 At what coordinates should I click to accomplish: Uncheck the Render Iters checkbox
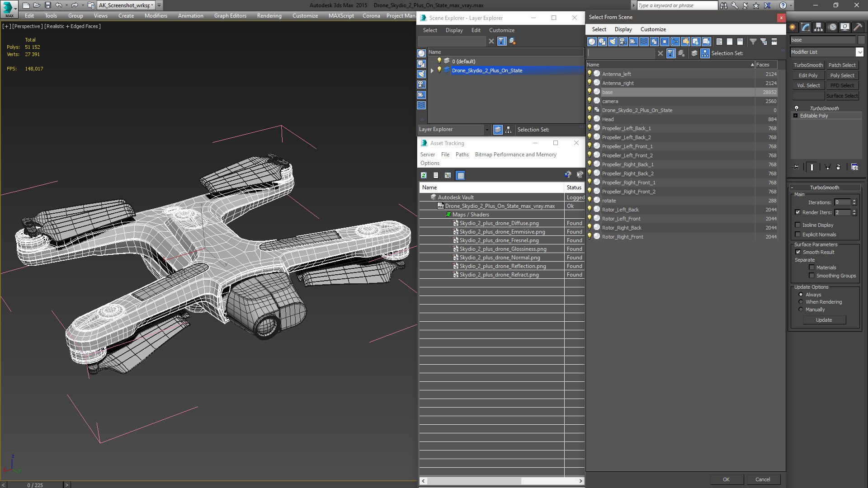point(798,212)
